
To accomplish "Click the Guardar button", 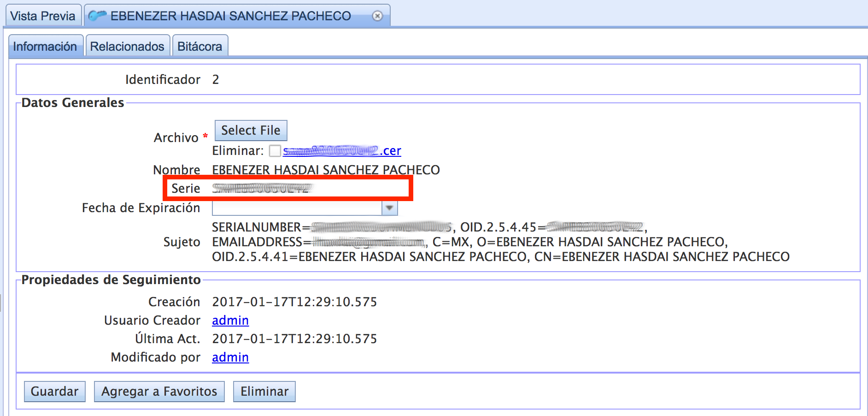I will pyautogui.click(x=54, y=392).
